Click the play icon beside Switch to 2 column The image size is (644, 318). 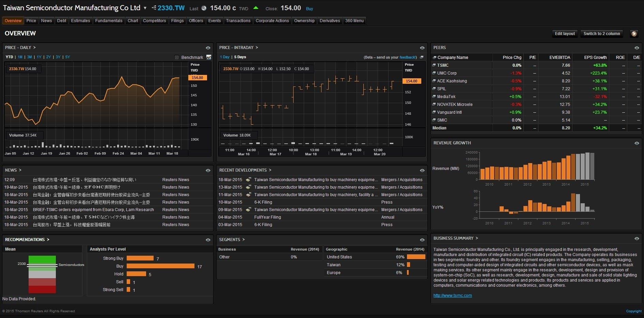(x=634, y=33)
